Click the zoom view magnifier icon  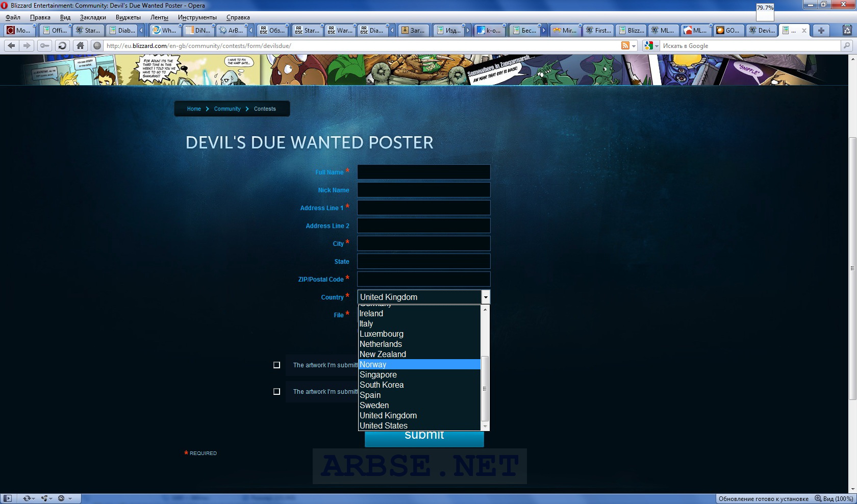(818, 498)
